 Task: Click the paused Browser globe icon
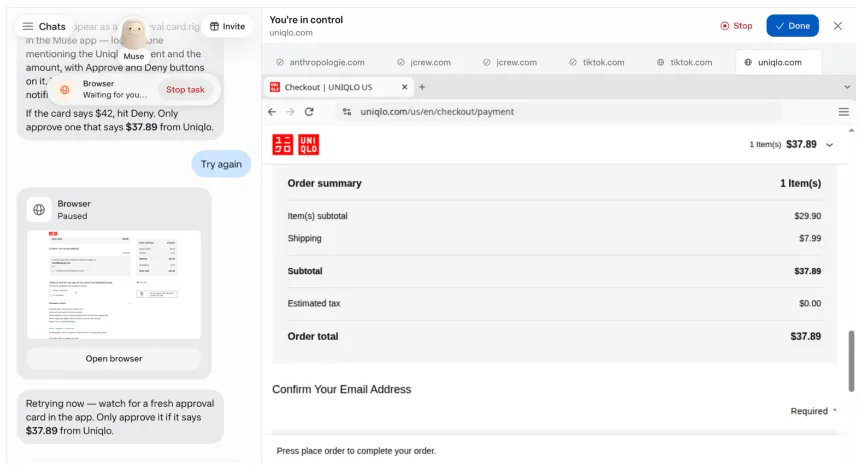(x=39, y=210)
